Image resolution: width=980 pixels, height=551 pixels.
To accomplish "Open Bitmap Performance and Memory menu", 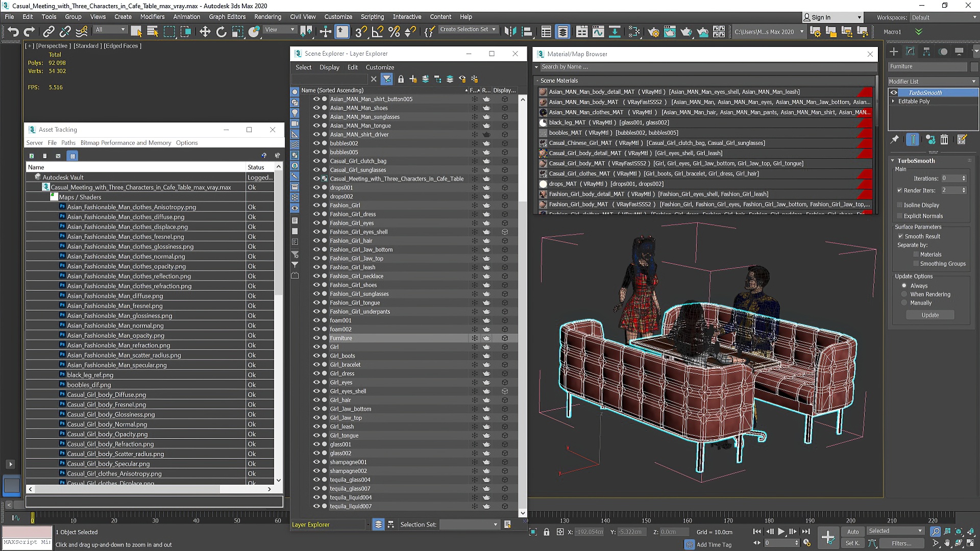I will click(x=126, y=143).
